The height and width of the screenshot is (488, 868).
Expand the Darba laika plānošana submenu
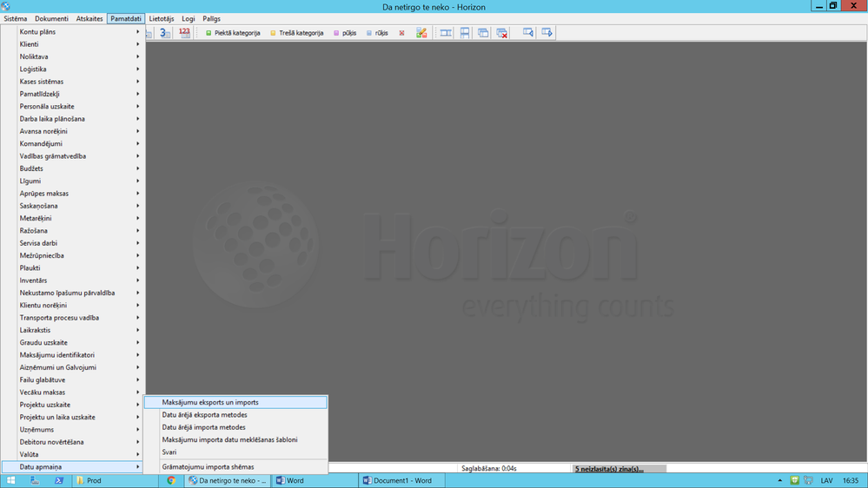(x=72, y=119)
